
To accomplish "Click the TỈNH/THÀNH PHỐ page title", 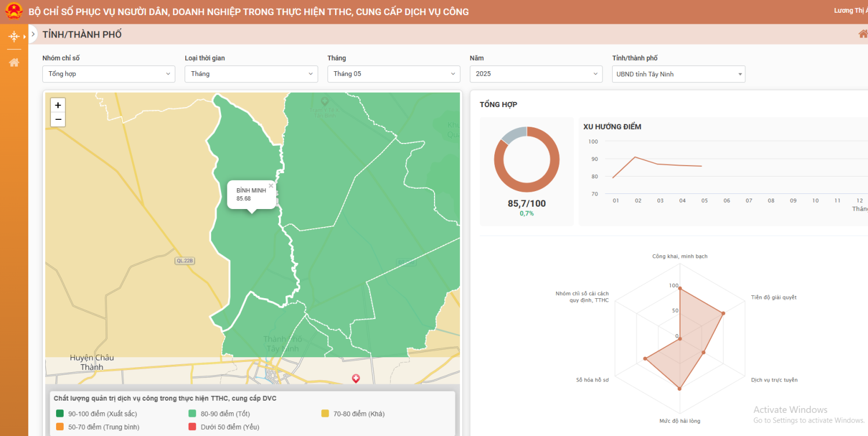I will 82,35.
